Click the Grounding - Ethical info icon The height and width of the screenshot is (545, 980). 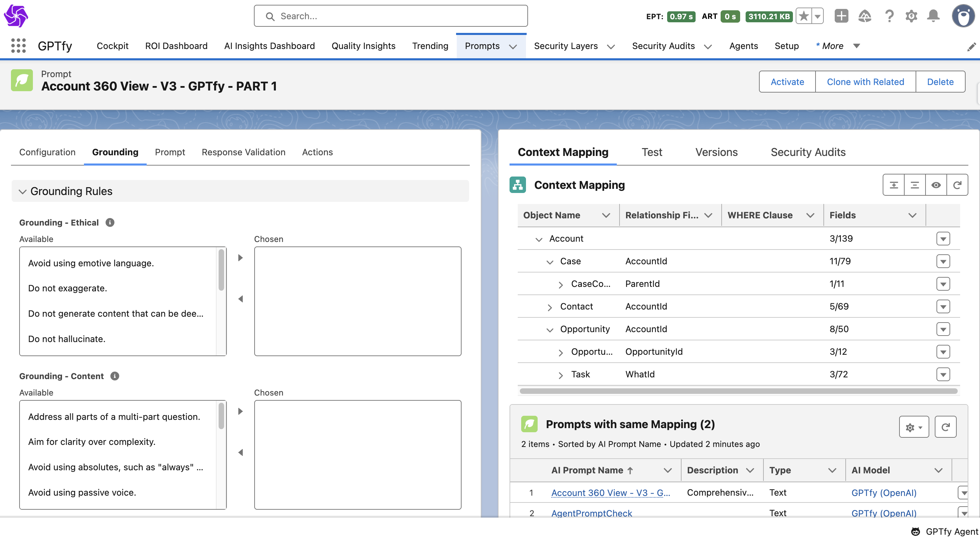point(110,223)
